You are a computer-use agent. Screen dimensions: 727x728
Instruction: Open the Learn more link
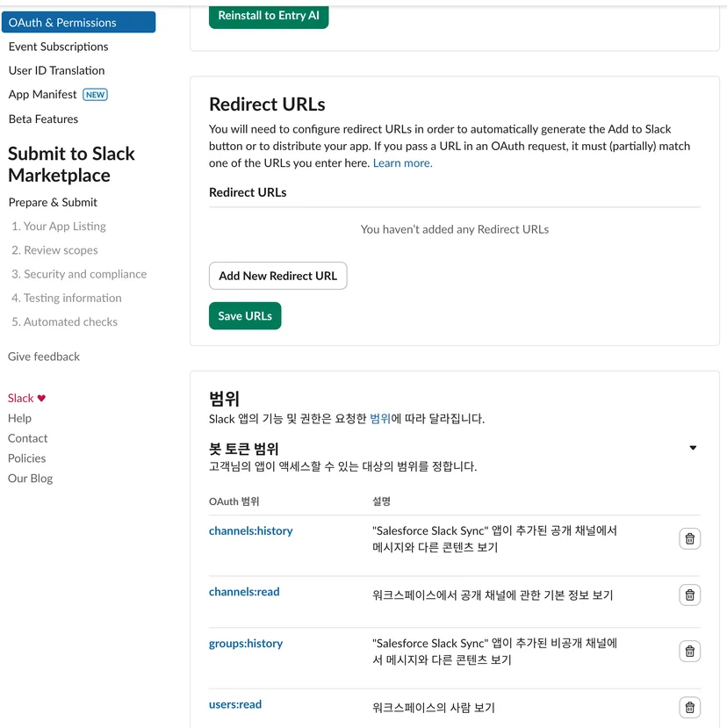coord(402,163)
